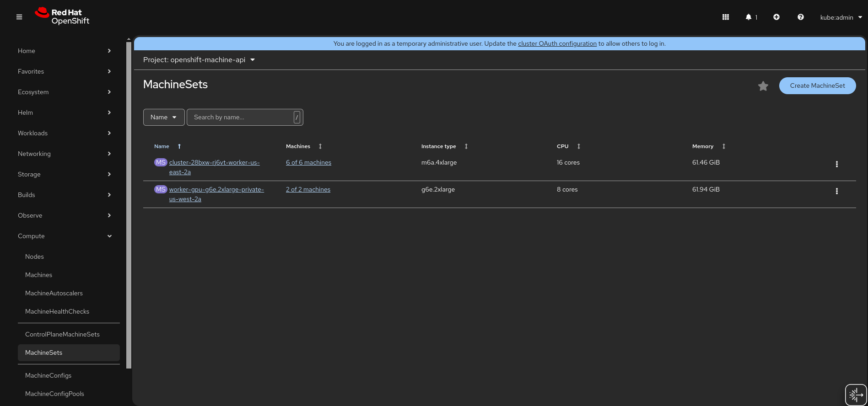Viewport: 868px width, 406px height.
Task: Click the g6e.2xlarge instance type cell
Action: 438,189
